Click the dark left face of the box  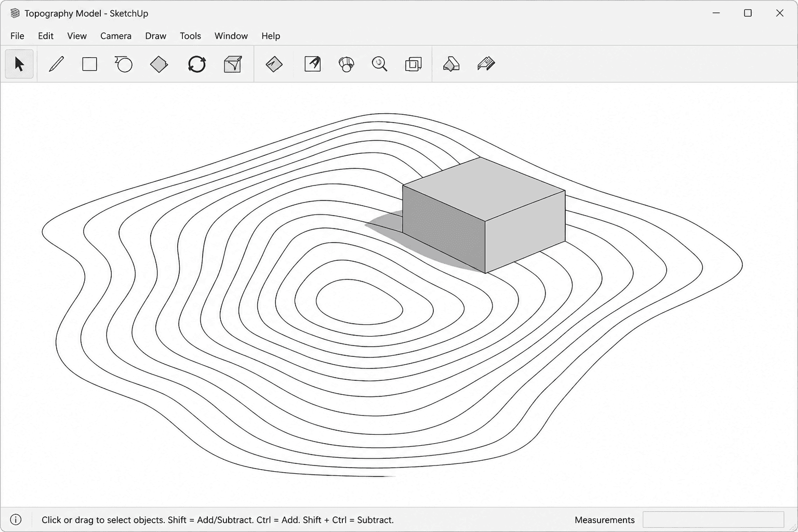coord(444,229)
